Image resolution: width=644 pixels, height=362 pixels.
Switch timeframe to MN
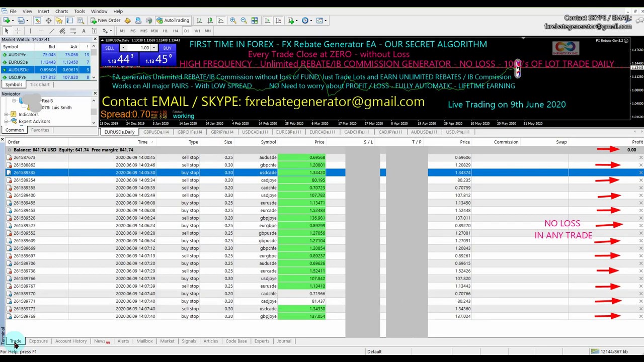click(207, 31)
